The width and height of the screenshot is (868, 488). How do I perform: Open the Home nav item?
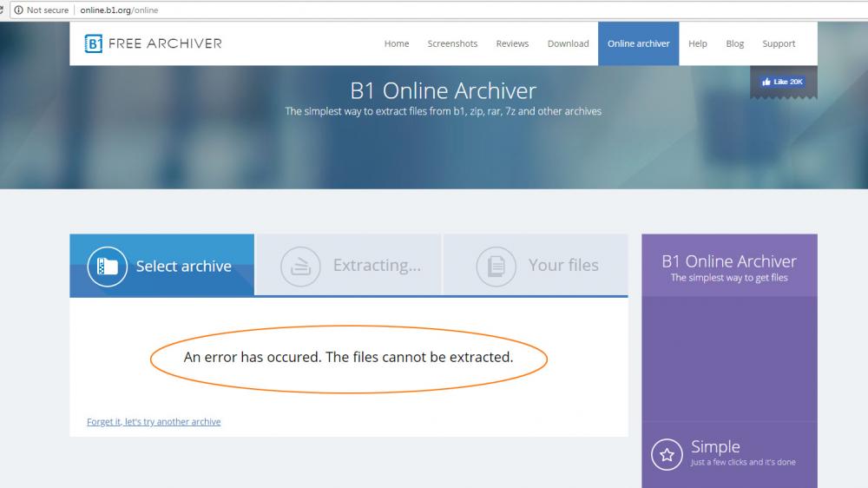click(397, 43)
